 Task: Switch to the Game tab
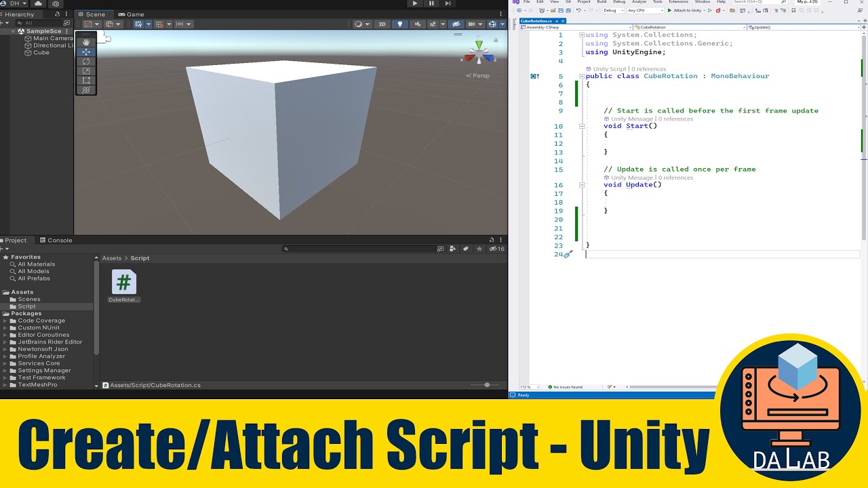[x=131, y=14]
